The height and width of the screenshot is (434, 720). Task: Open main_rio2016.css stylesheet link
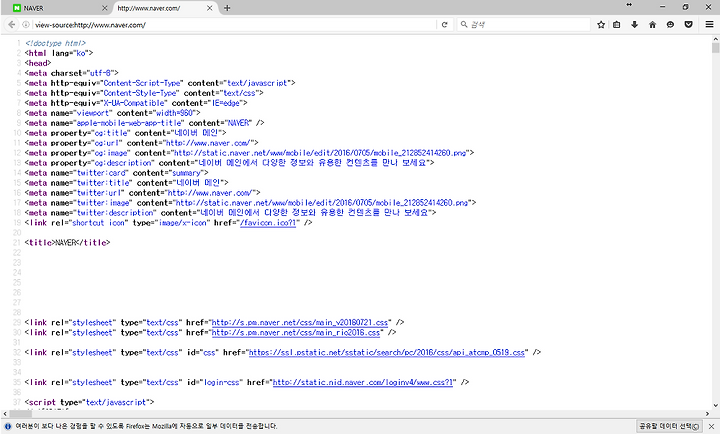296,333
